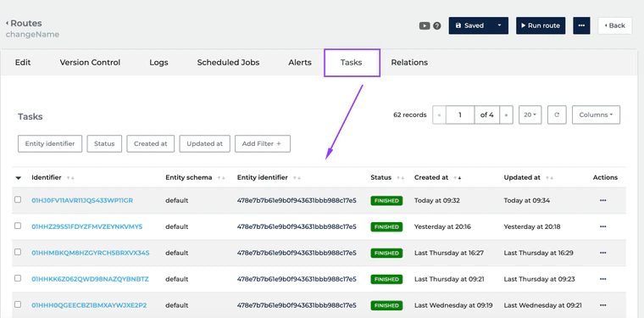Image resolution: width=644 pixels, height=318 pixels.
Task: Filter by Created at
Action: pyautogui.click(x=150, y=144)
